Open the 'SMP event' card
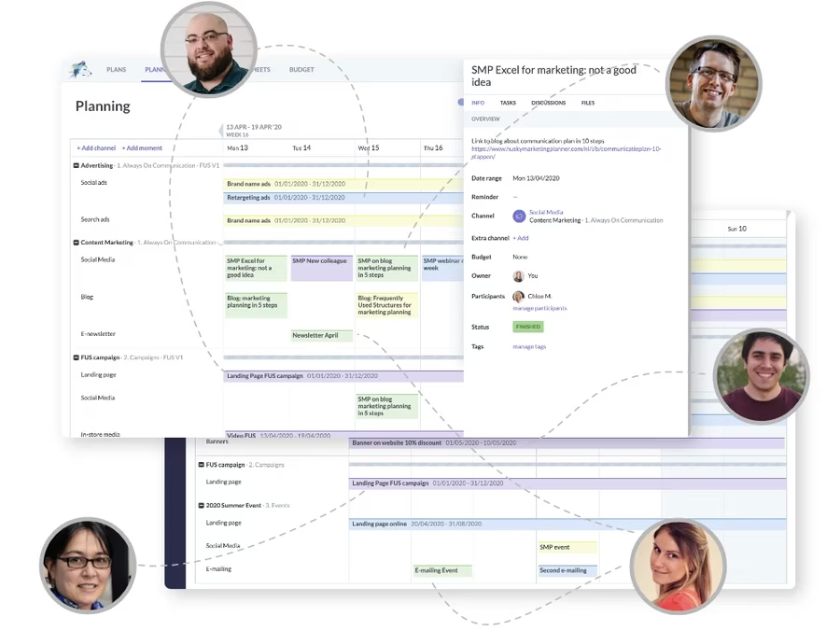The height and width of the screenshot is (630, 840). pyautogui.click(x=567, y=548)
